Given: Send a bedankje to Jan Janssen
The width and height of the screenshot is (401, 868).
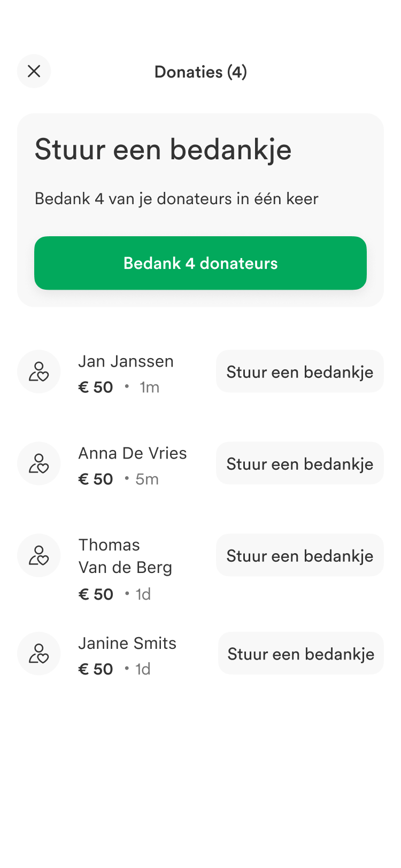Looking at the screenshot, I should click(x=299, y=371).
